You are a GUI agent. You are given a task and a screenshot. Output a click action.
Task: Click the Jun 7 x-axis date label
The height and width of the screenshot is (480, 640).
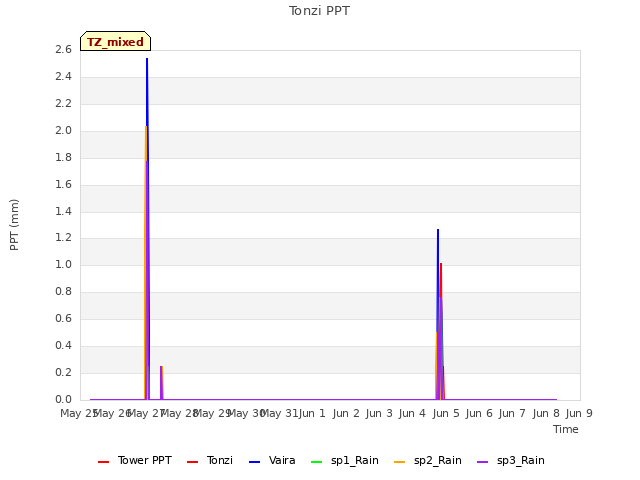[x=512, y=413]
